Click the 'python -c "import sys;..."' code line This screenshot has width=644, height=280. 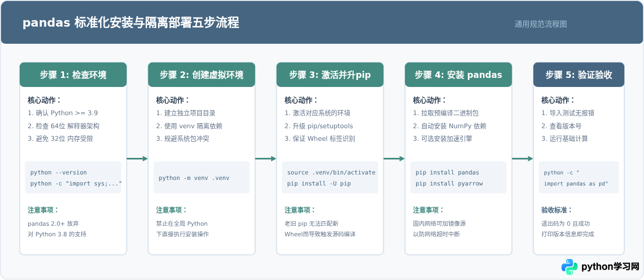(x=76, y=183)
